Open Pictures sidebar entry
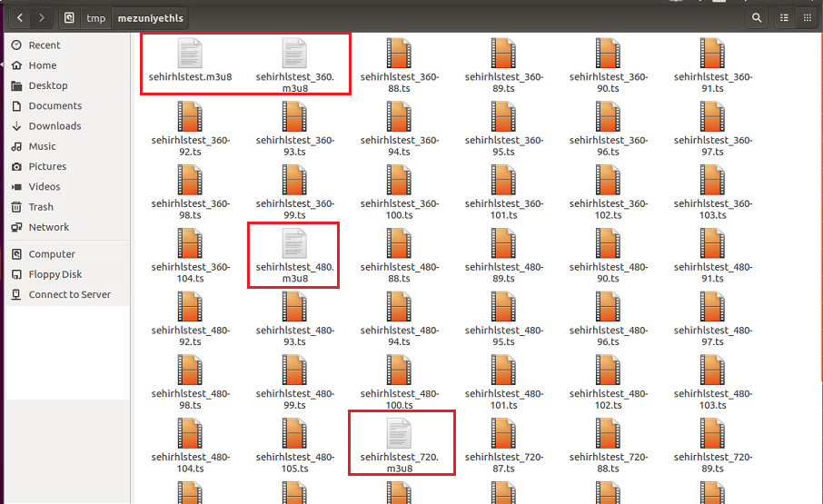 (x=67, y=166)
